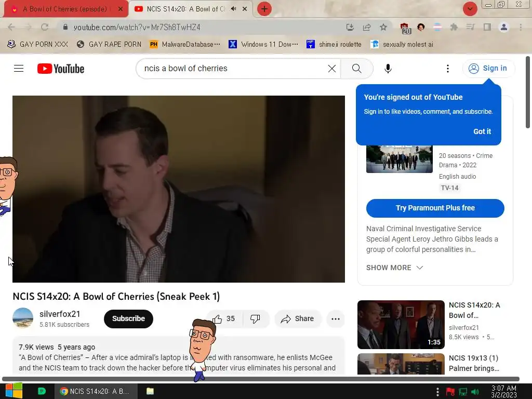This screenshot has width=532, height=399.
Task: Share this page from address bar
Action: tap(366, 27)
